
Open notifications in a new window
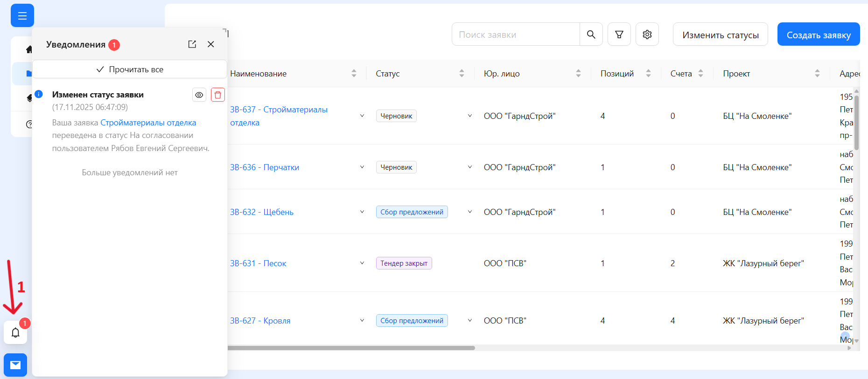pos(192,44)
